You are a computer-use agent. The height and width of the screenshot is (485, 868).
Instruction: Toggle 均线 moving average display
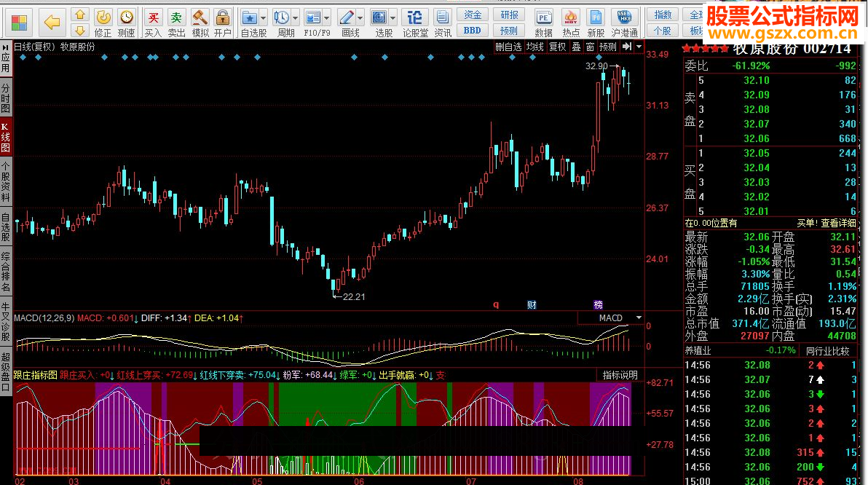[x=535, y=47]
